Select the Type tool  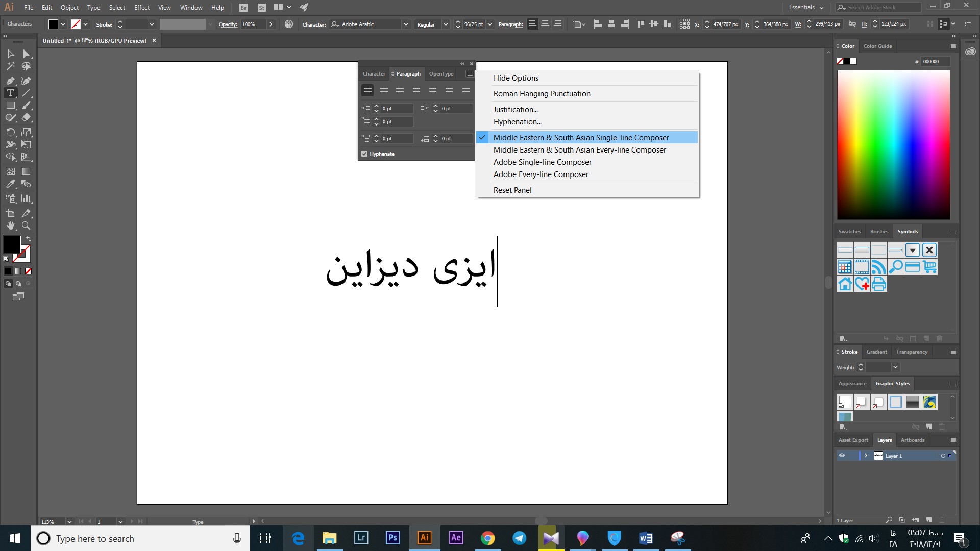[x=10, y=93]
